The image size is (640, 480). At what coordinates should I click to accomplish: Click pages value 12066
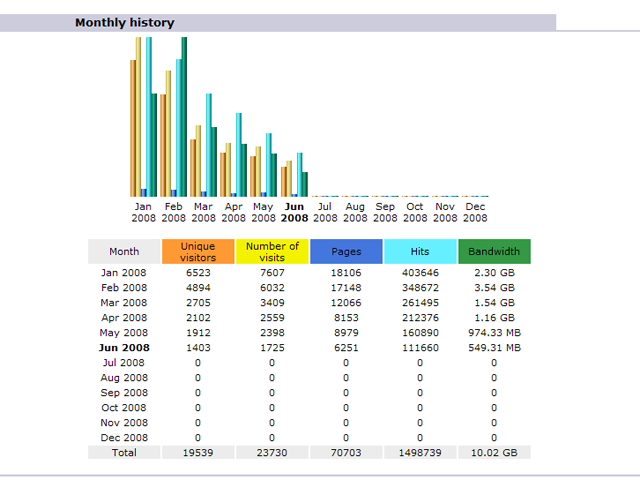tap(346, 303)
